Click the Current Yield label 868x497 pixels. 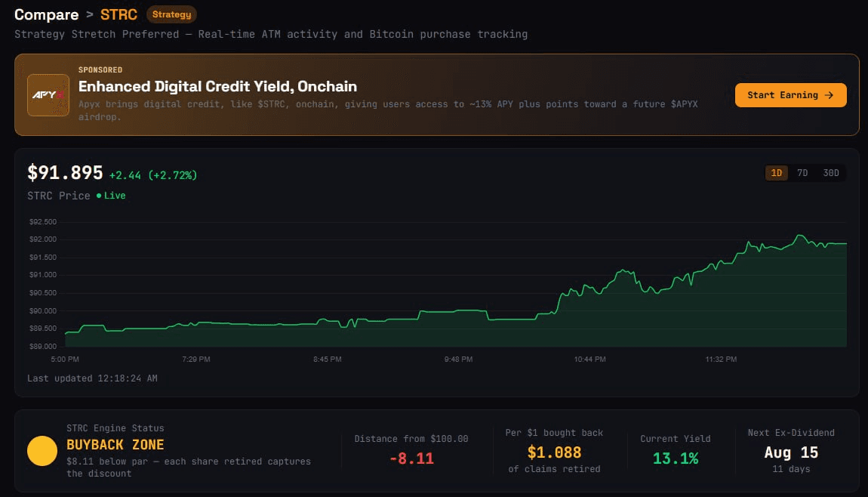pyautogui.click(x=676, y=439)
